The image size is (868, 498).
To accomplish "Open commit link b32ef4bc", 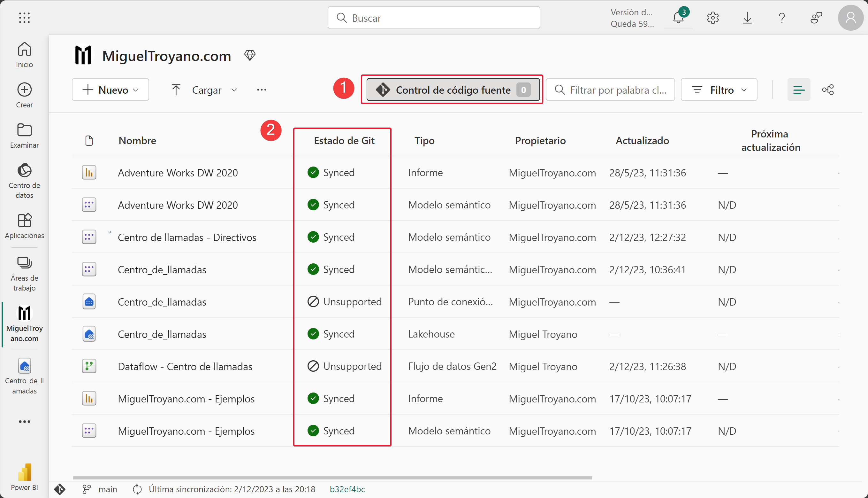I will [347, 489].
